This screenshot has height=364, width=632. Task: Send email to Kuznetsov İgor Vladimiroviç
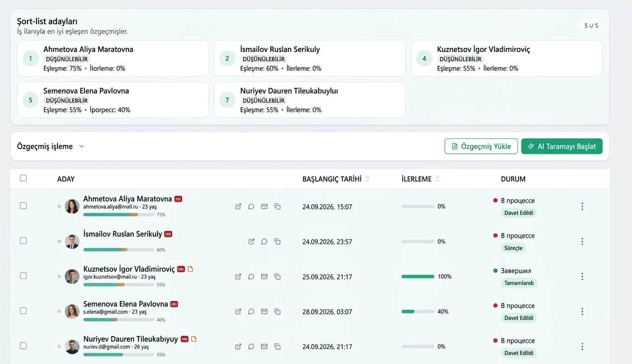point(264,277)
